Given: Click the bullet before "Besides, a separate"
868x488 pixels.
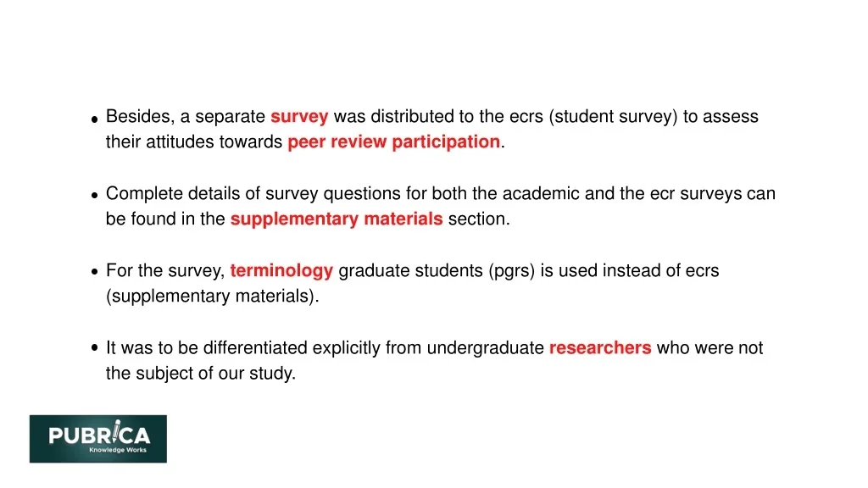Looking at the screenshot, I should coord(95,119).
